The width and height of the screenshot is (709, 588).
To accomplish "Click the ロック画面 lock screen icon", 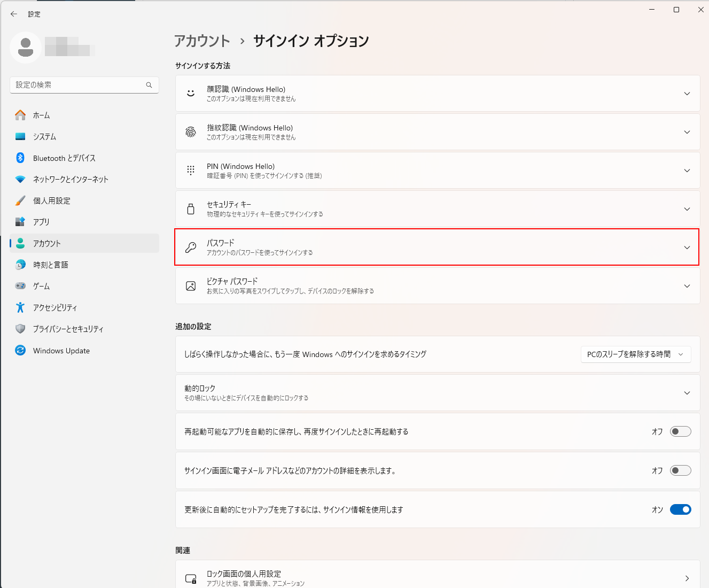I will [191, 578].
